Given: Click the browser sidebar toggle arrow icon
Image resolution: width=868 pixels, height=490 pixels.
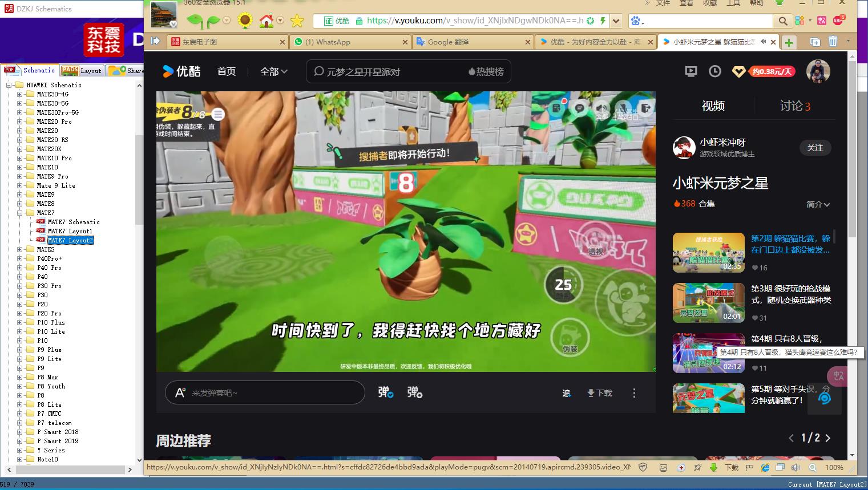Looking at the screenshot, I should coord(155,41).
